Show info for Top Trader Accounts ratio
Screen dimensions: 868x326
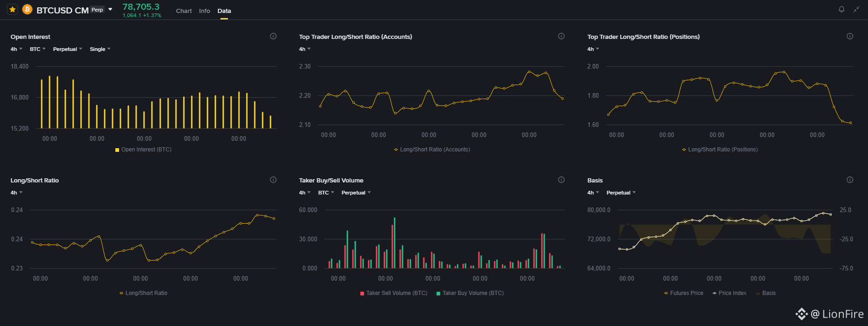click(x=561, y=36)
